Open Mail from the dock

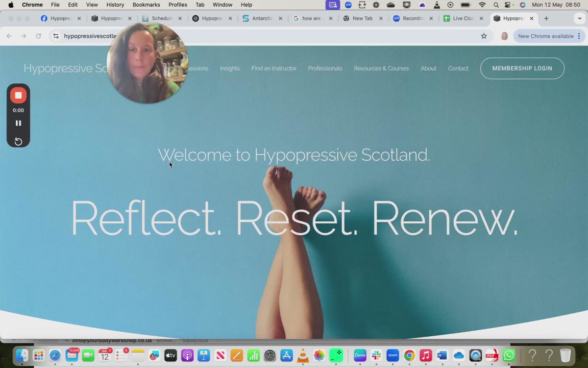point(71,355)
